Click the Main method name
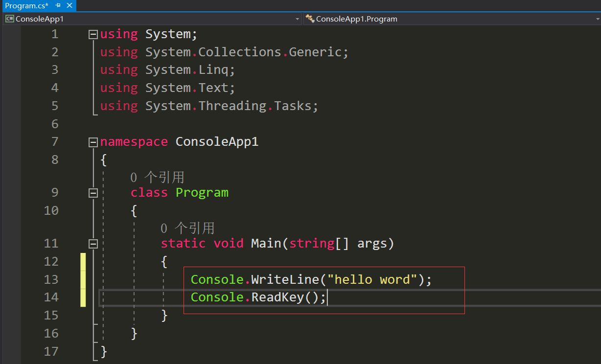The width and height of the screenshot is (601, 364). click(x=266, y=244)
